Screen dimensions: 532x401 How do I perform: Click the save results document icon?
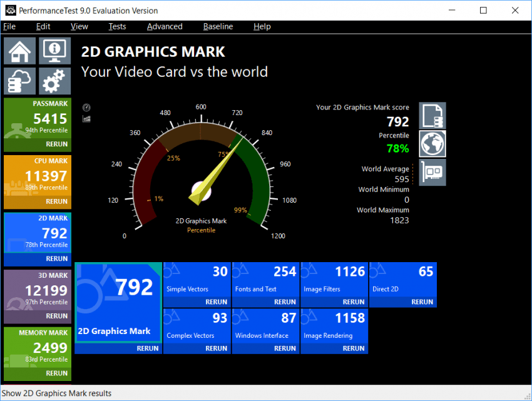pos(432,116)
